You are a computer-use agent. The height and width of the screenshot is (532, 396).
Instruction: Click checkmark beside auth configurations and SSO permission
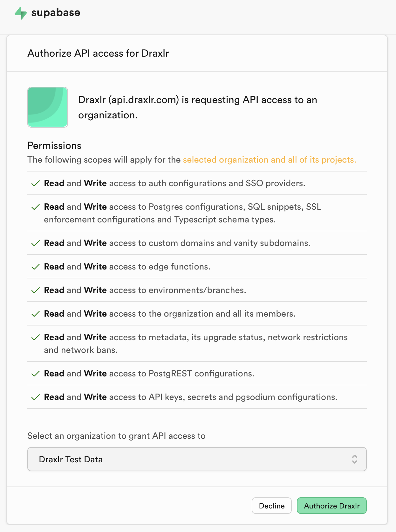[x=36, y=183]
